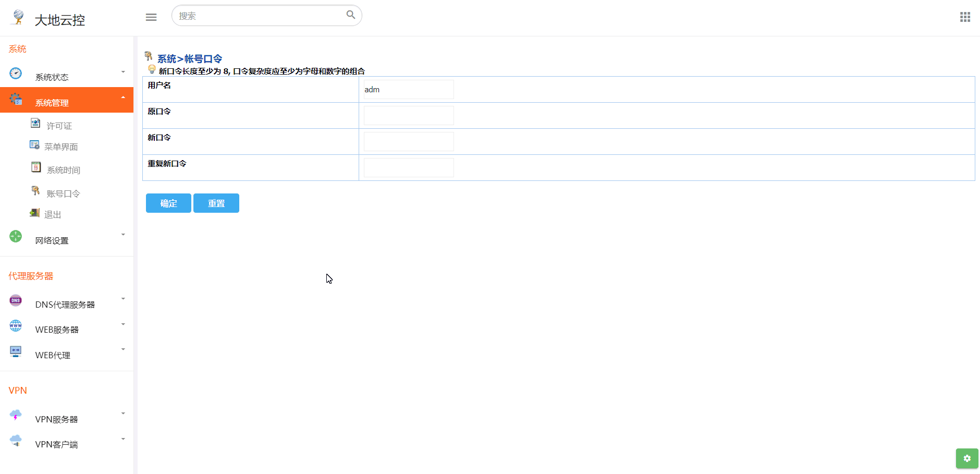Screen dimensions: 980x474
Task: Click the 大地云控 title link
Action: click(60, 20)
